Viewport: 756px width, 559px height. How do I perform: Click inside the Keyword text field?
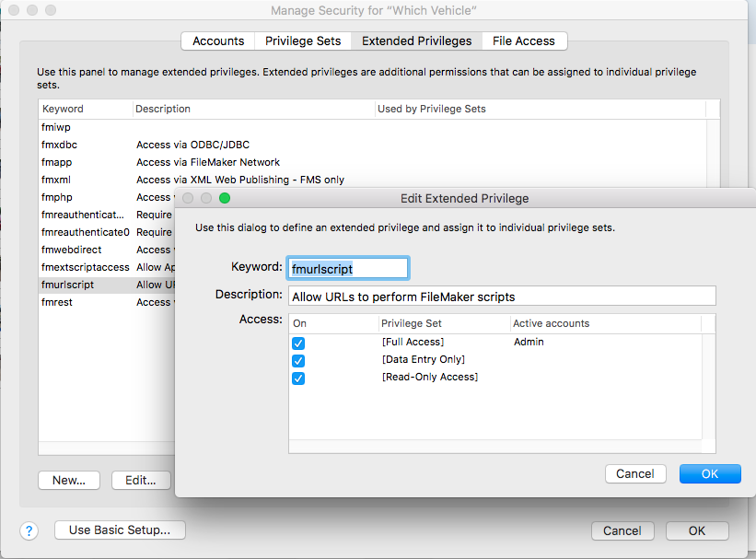348,268
